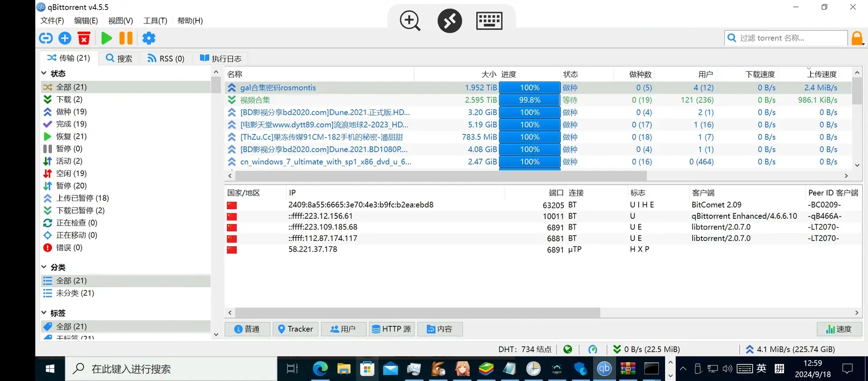Select the 活动 (2) status filter
The width and height of the screenshot is (868, 381).
tap(126, 161)
